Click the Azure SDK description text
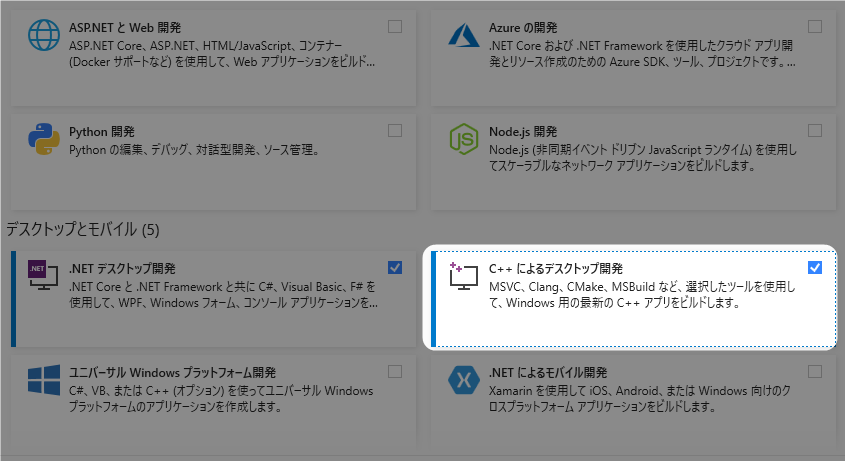This screenshot has height=461, width=845. [x=642, y=54]
